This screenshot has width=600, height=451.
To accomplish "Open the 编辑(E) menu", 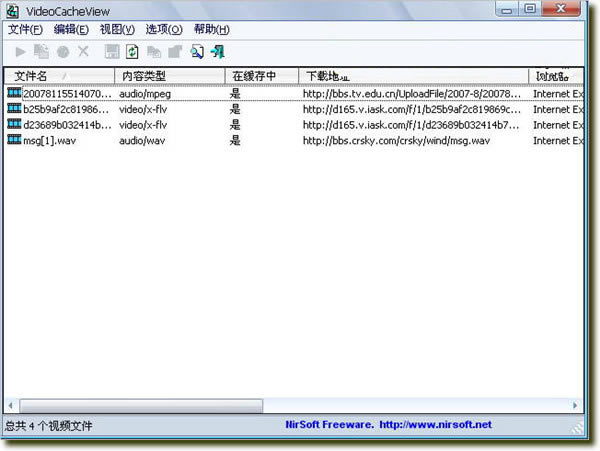I will tap(71, 29).
